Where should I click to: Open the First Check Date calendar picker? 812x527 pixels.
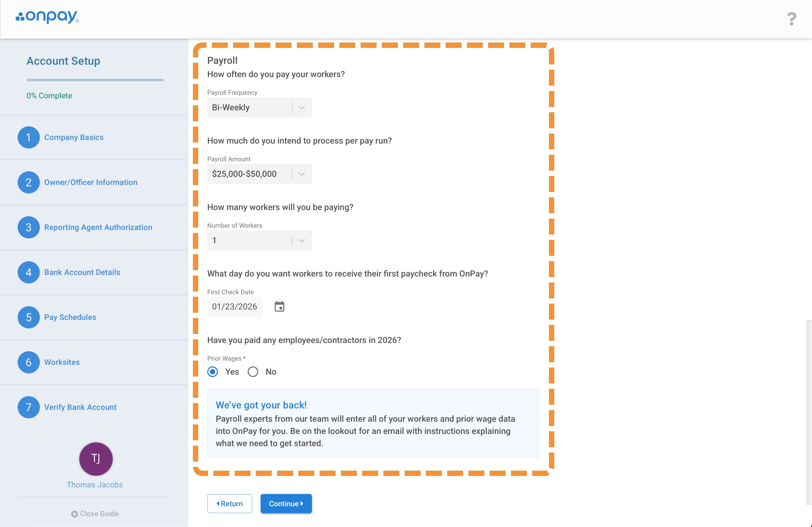click(x=279, y=307)
